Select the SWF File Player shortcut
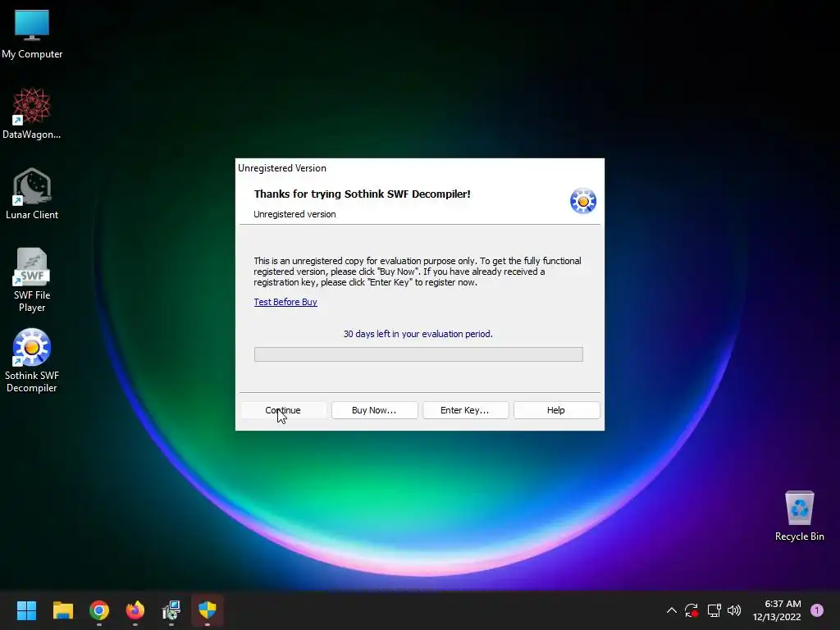840x630 pixels. coord(32,280)
